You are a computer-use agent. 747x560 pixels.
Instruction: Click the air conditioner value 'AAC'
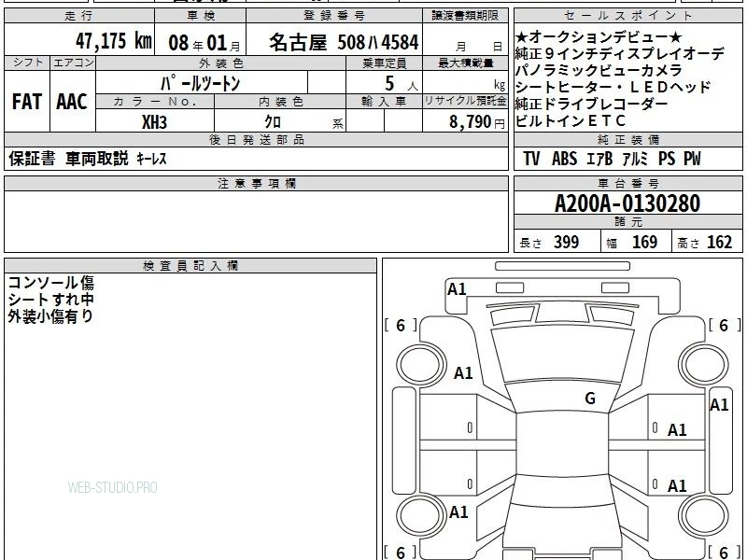tap(72, 102)
